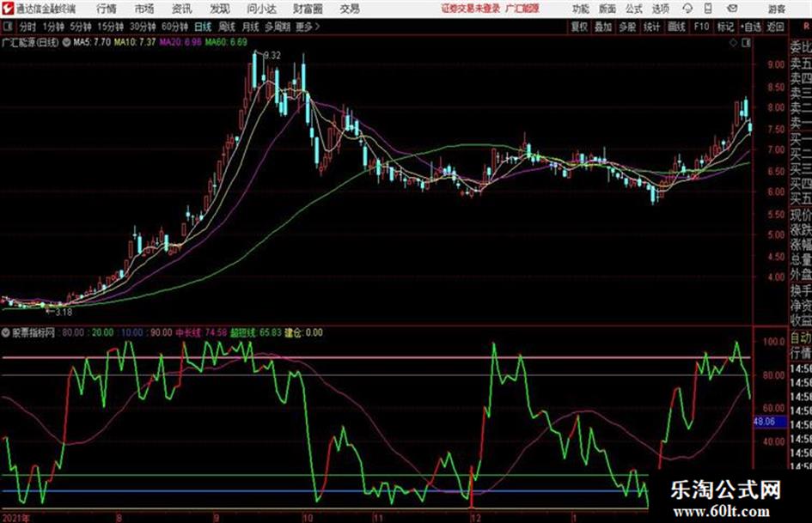Image resolution: width=812 pixels, height=523 pixels.
Task: Click the 统计 statistics button
Action: pos(651,27)
